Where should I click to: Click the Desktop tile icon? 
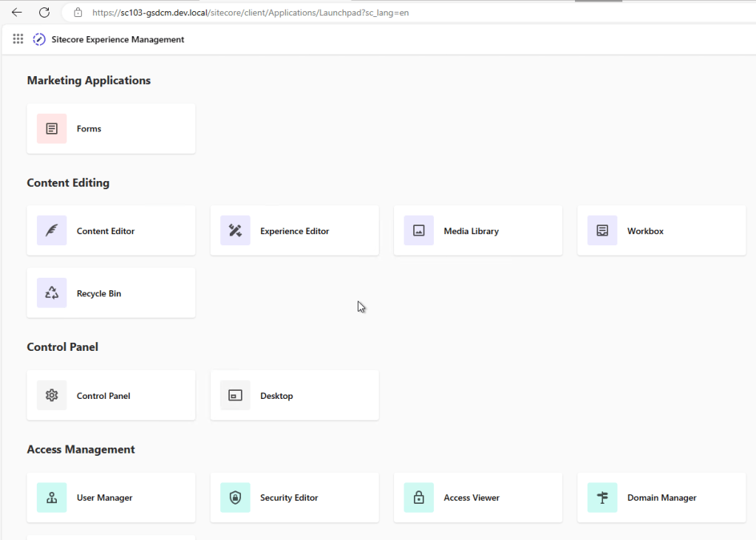[x=235, y=395]
